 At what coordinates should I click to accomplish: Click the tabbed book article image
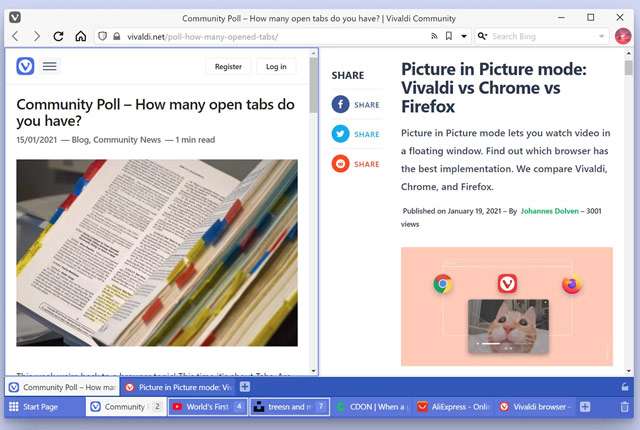pos(157,253)
